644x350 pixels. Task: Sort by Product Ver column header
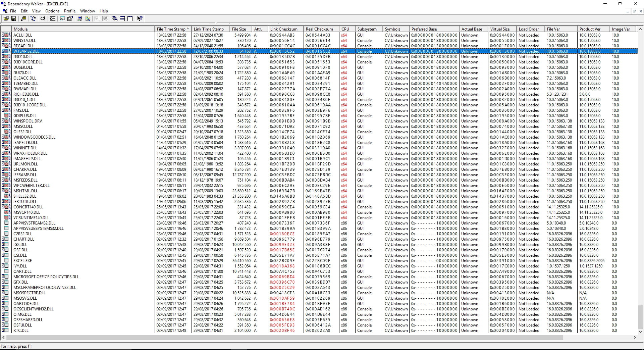pyautogui.click(x=593, y=29)
